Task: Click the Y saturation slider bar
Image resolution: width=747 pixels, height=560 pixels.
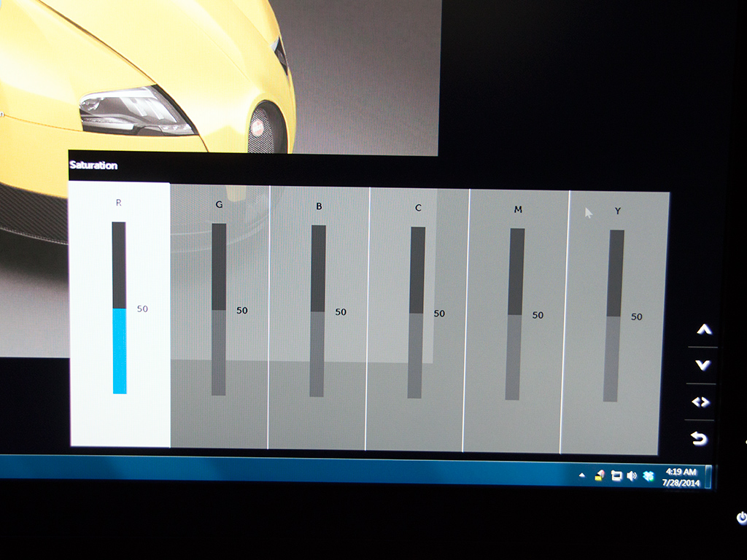Action: pyautogui.click(x=614, y=316)
